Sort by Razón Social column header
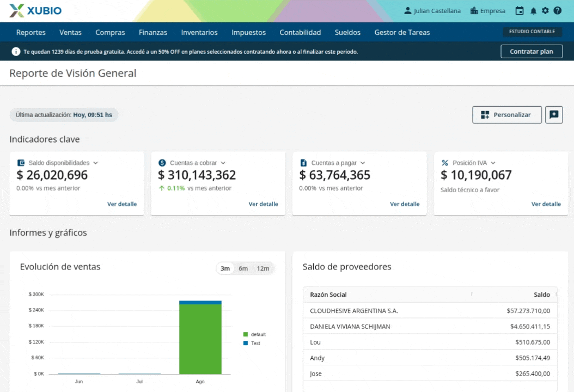 (328, 295)
